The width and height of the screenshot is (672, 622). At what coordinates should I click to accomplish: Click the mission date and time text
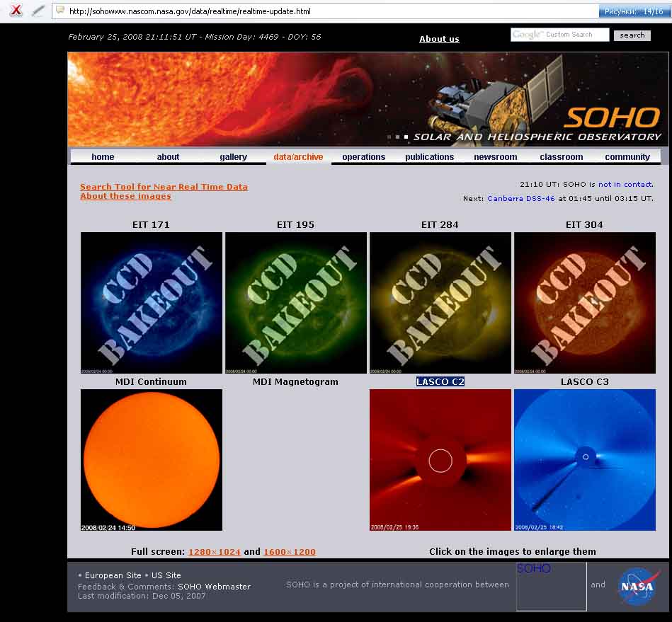(x=195, y=37)
